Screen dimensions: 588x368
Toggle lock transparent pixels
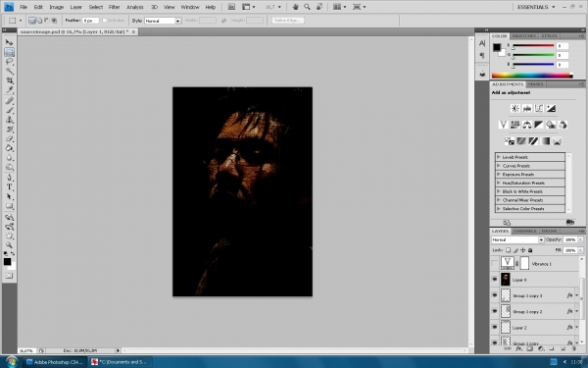tap(508, 250)
